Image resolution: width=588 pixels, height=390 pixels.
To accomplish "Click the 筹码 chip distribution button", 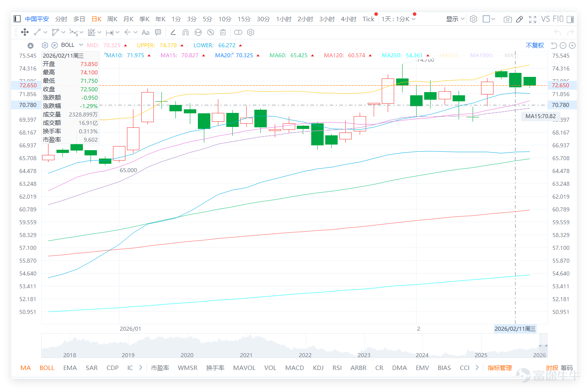I will coord(566,368).
